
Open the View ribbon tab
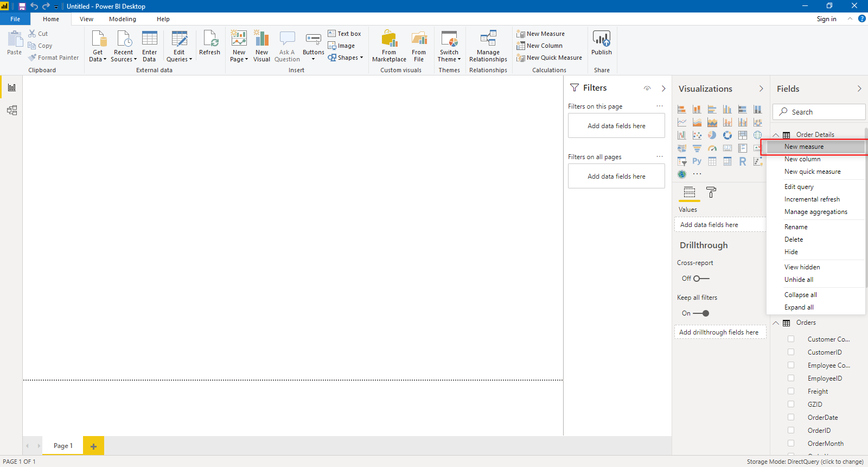click(86, 19)
